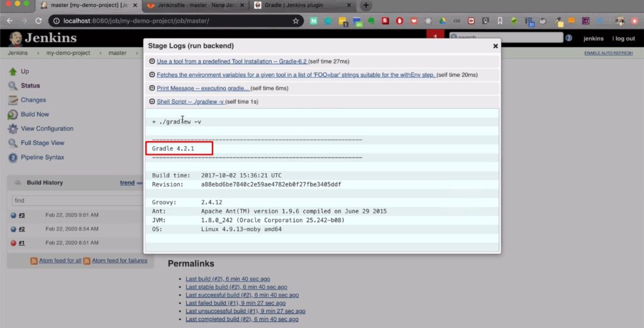Click the Up arrow icon in the sidebar
This screenshot has width=644, height=328.
(x=13, y=72)
